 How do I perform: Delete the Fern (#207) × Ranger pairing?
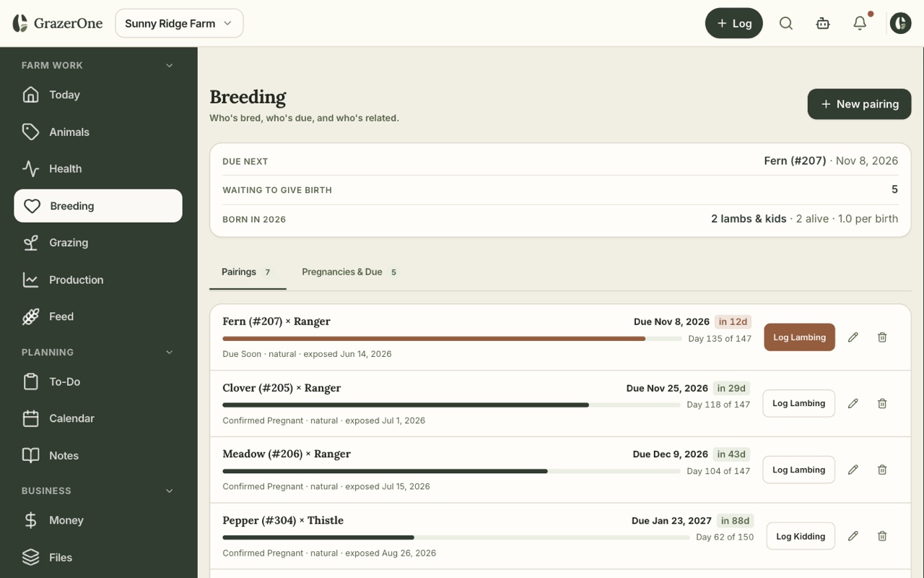[882, 337]
